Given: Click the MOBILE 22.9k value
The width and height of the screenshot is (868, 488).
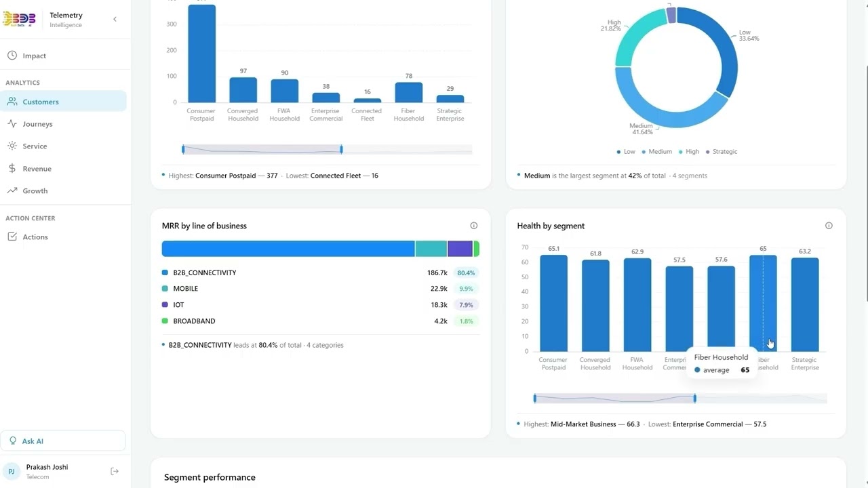Looking at the screenshot, I should coord(439,289).
